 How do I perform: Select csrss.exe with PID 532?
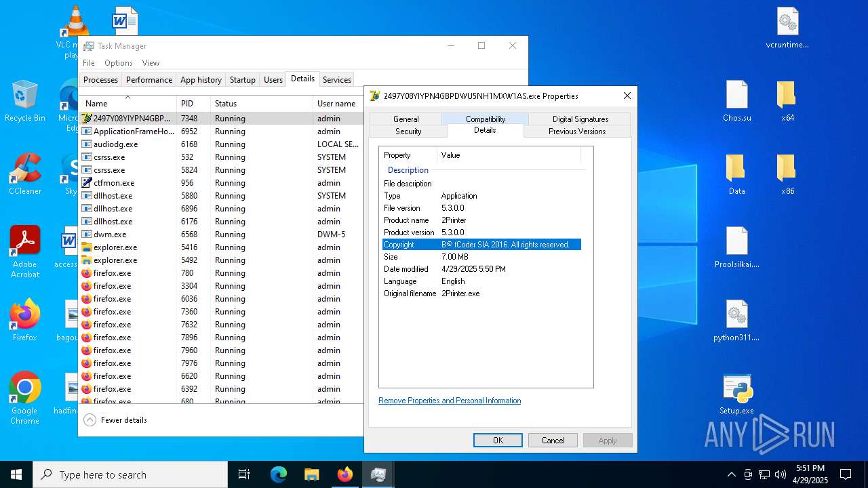(x=221, y=157)
